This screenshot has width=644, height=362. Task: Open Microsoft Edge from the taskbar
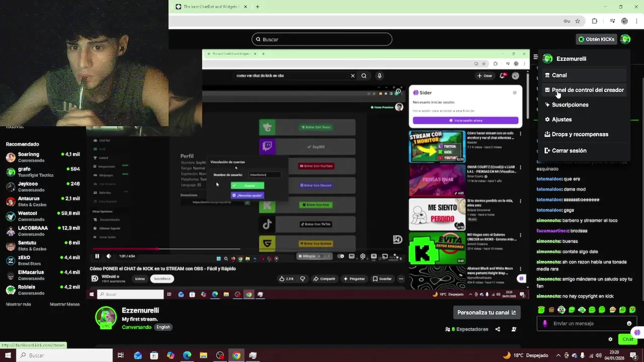187,355
